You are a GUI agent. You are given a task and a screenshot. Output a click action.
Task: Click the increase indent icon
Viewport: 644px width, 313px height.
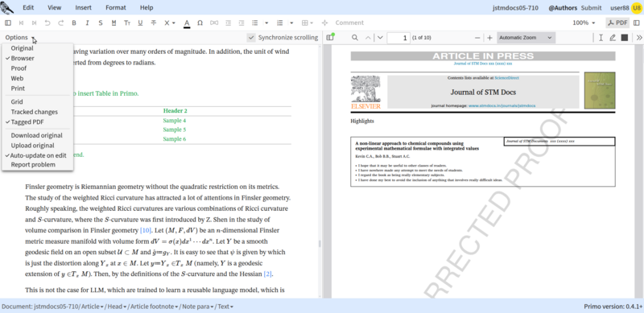coord(242,23)
